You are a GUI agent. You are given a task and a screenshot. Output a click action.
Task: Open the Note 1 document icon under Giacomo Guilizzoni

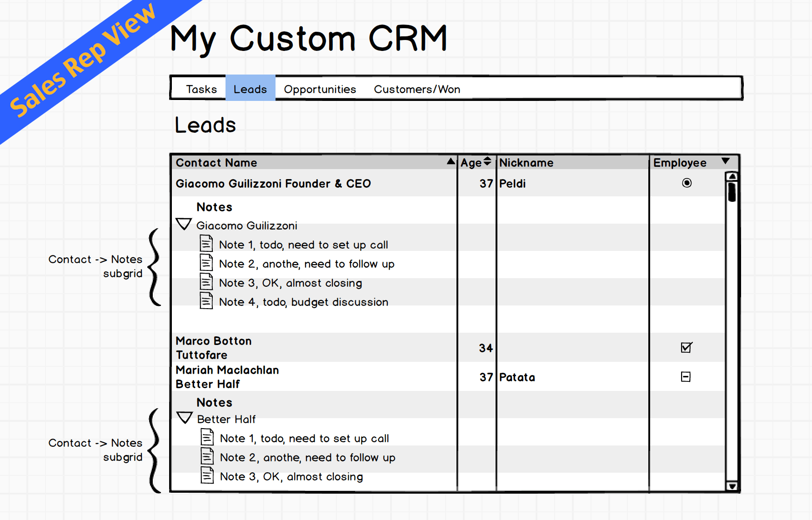pyautogui.click(x=206, y=244)
